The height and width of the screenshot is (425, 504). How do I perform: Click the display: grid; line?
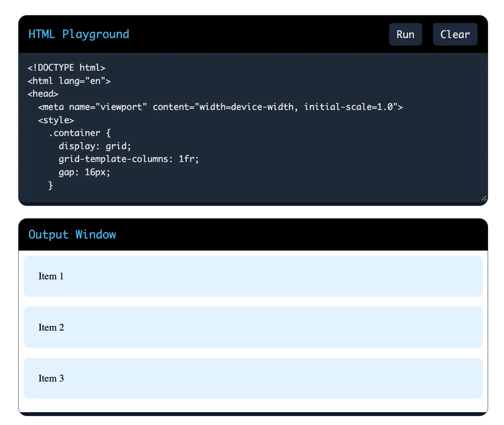coord(95,146)
